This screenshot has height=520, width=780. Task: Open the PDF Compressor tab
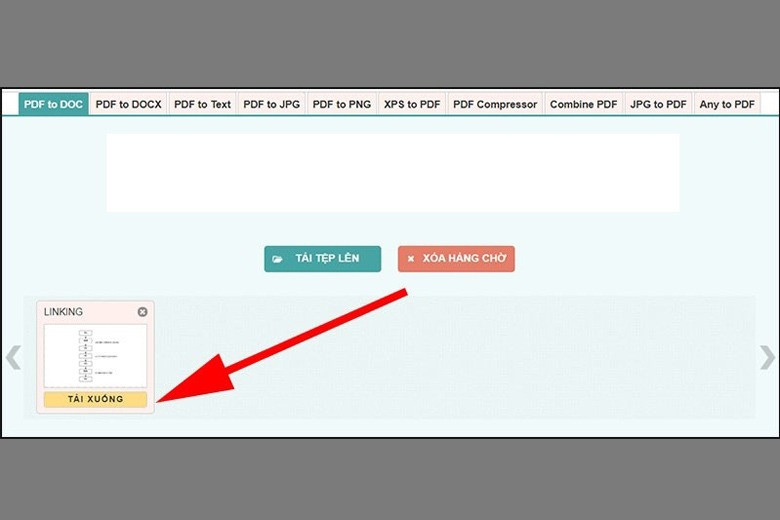point(495,104)
